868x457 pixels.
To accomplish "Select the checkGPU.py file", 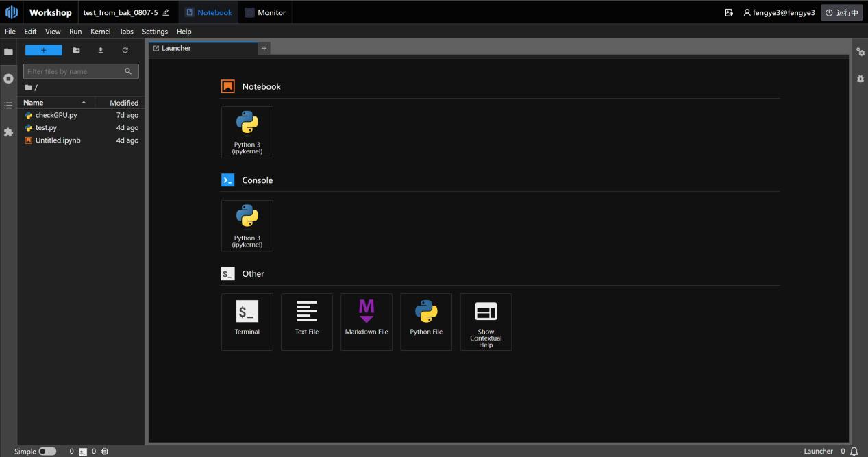I will point(81,115).
